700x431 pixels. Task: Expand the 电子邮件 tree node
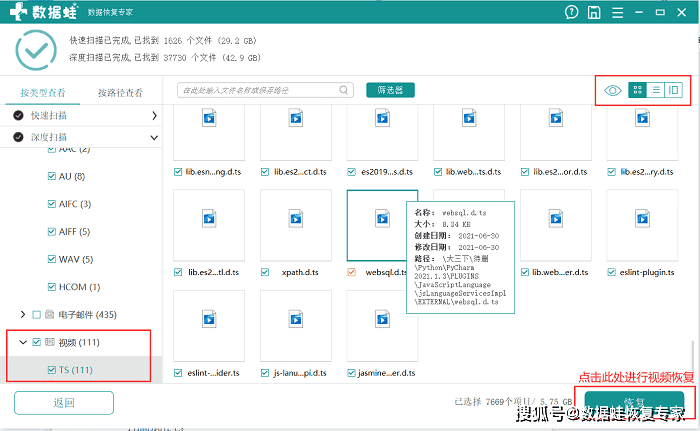pyautogui.click(x=23, y=314)
